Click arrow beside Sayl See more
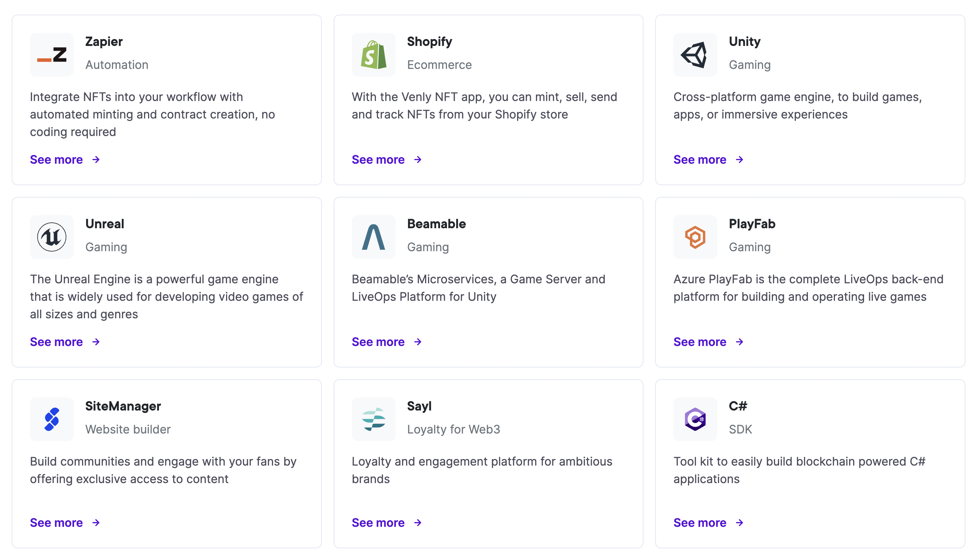 pos(418,523)
